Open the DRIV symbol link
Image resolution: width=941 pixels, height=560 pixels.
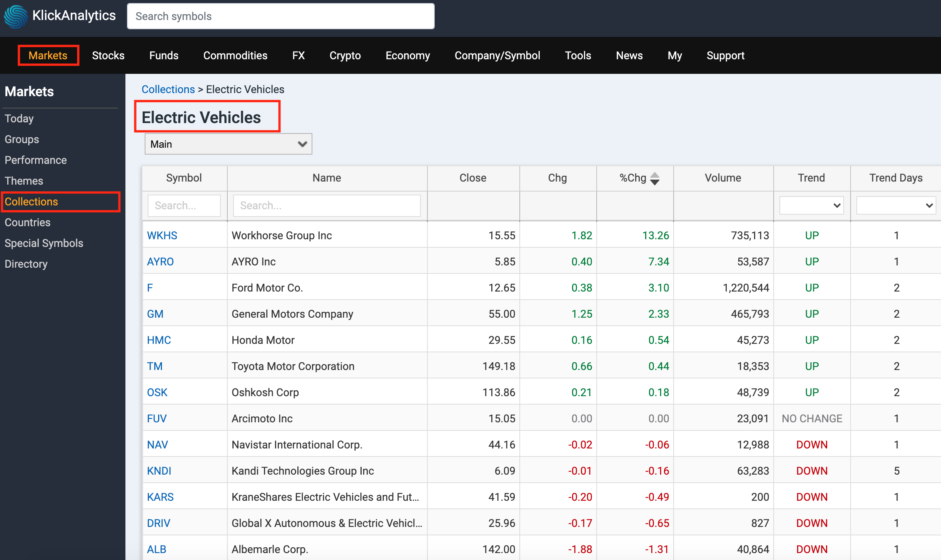(x=159, y=523)
